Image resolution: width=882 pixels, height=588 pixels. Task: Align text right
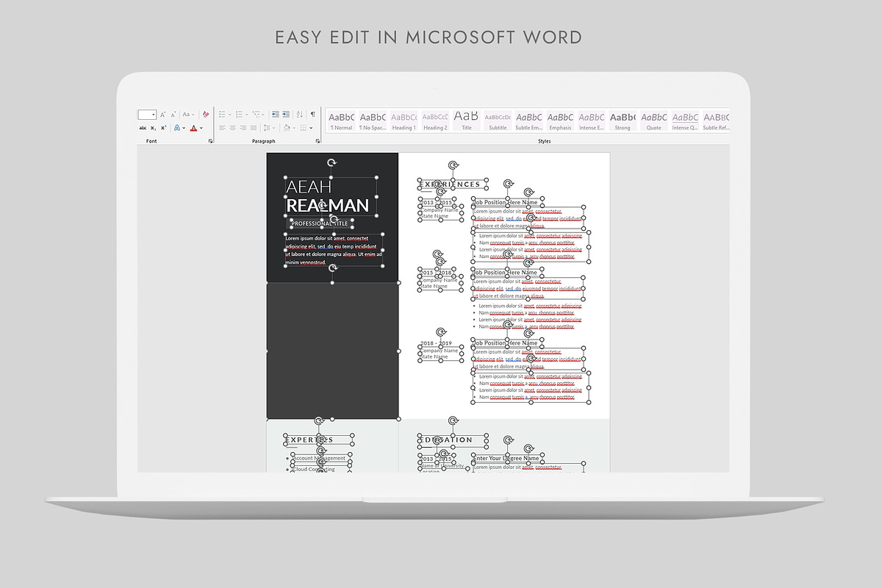[x=243, y=128]
